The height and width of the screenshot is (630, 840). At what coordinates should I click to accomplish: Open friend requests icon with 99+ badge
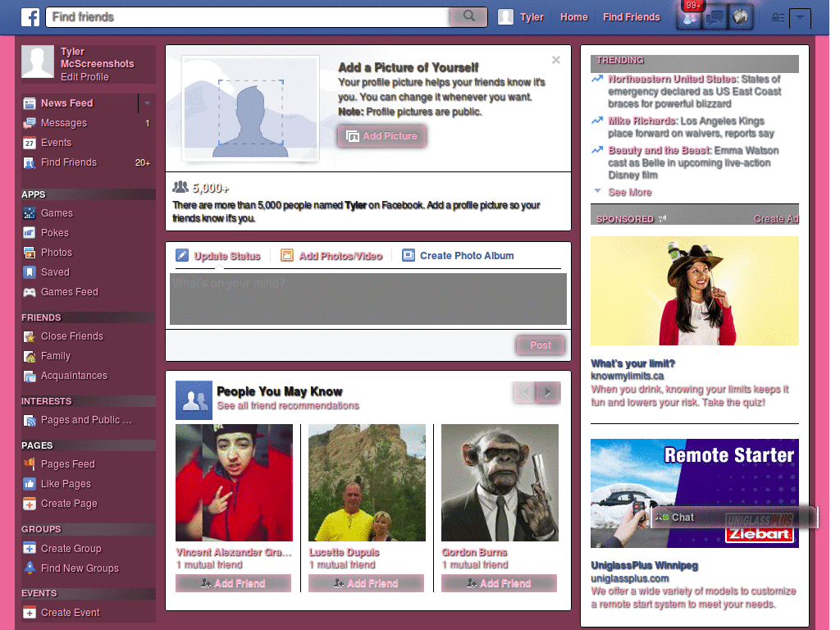click(x=689, y=18)
